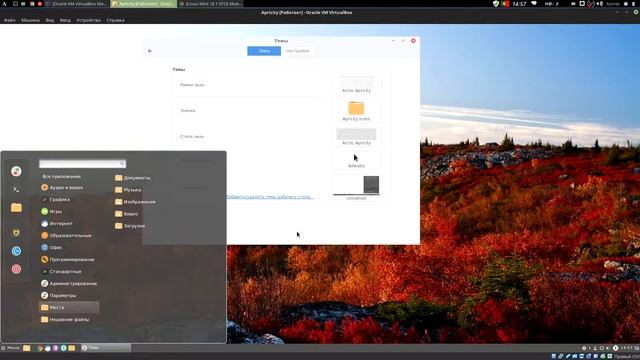Image resolution: width=640 pixels, height=360 pixels.
Task: Select 'Программирование' category
Action: click(69, 260)
